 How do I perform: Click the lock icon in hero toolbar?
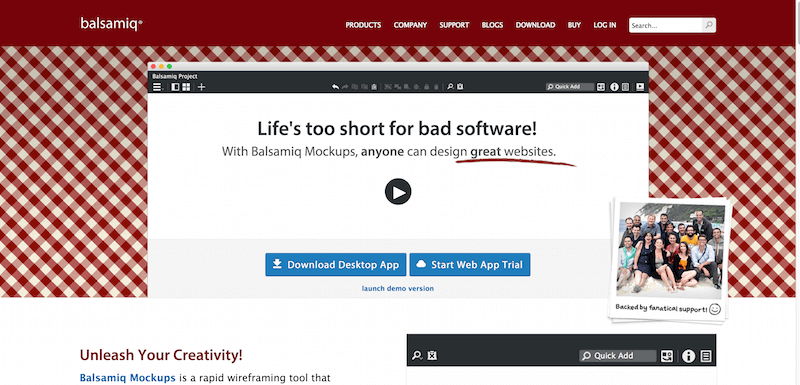(427, 87)
